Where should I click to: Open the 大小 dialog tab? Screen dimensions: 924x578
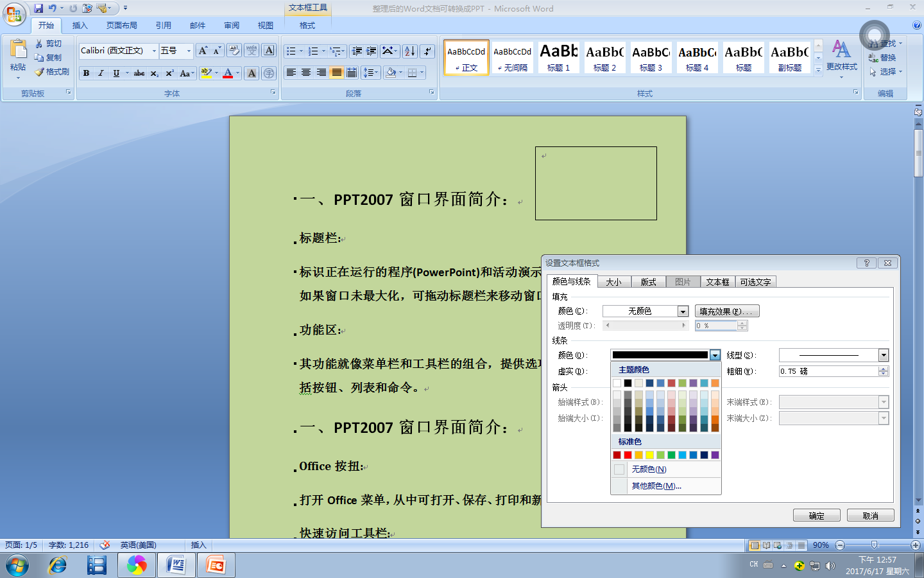[614, 282]
